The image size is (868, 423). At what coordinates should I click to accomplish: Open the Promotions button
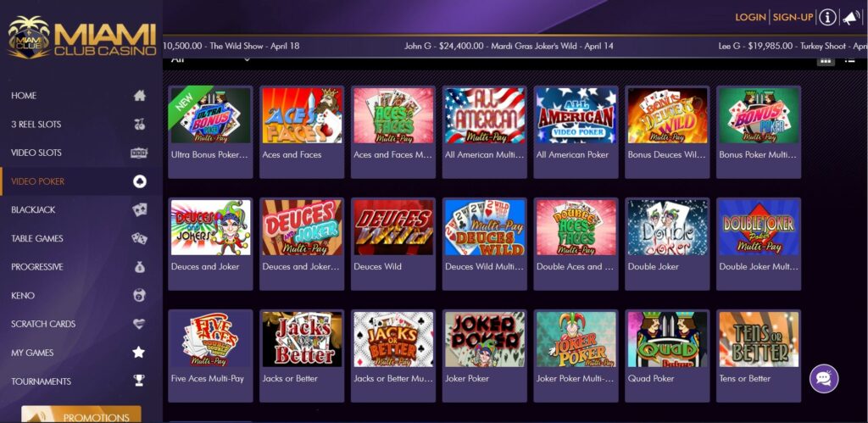tap(81, 415)
